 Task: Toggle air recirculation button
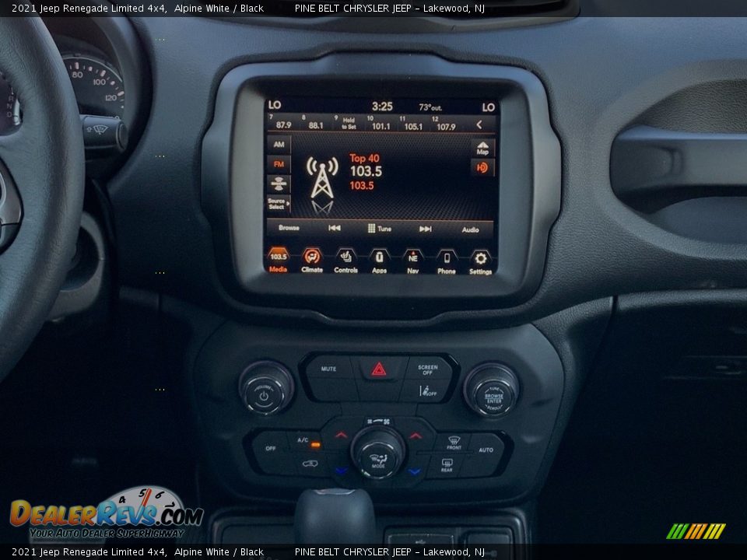pos(310,464)
